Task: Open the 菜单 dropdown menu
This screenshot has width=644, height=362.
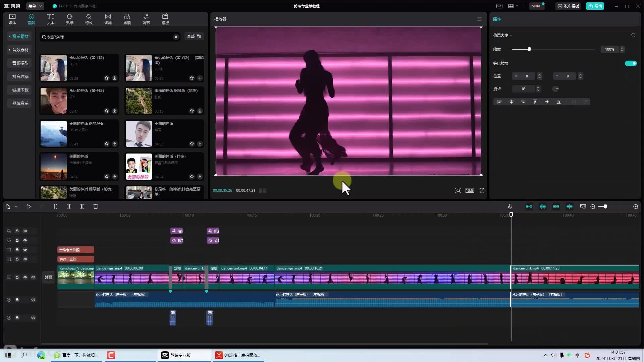Action: [35, 6]
